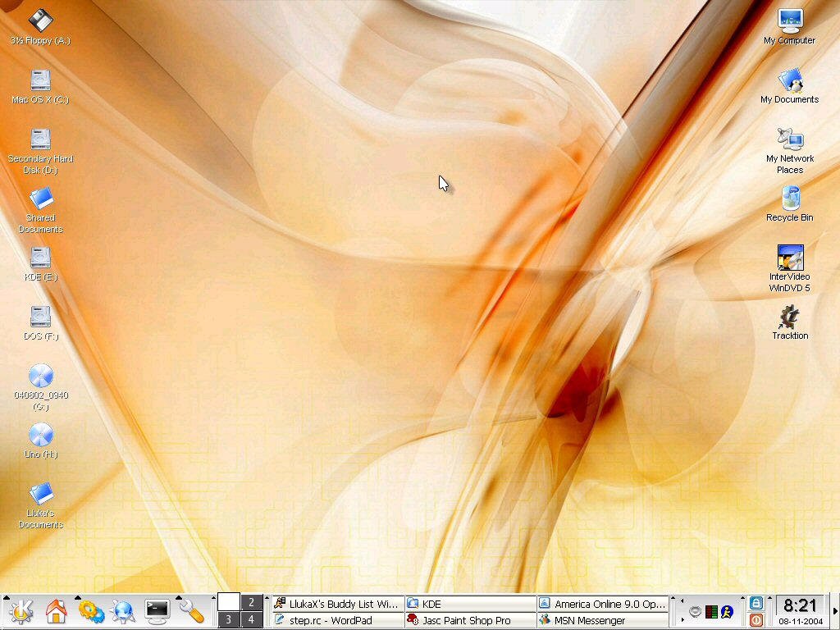Switch to LlukaX's Buddy List taskbar button
840x630 pixels.
tap(337, 604)
